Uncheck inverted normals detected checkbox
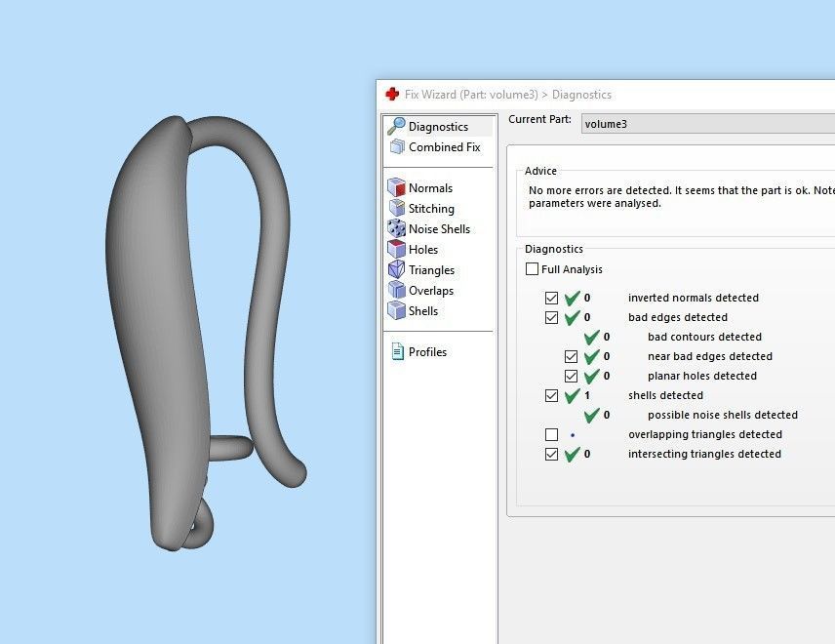 [552, 298]
